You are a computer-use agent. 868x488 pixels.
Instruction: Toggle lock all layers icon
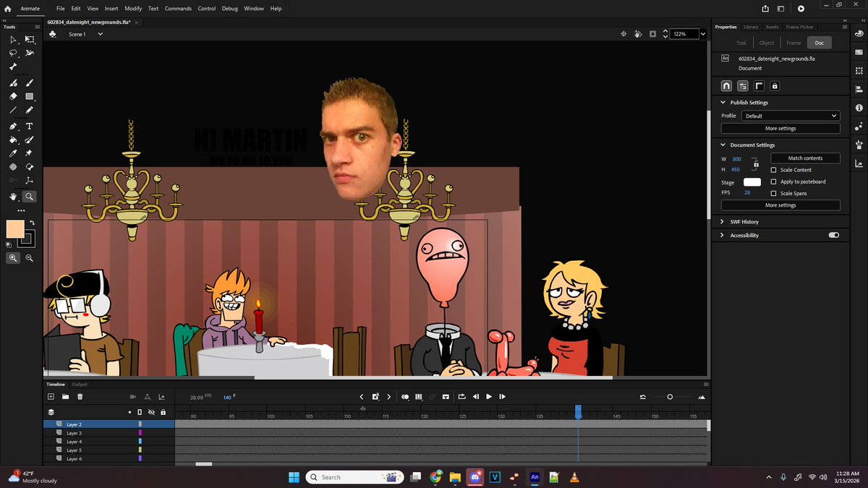(x=163, y=412)
